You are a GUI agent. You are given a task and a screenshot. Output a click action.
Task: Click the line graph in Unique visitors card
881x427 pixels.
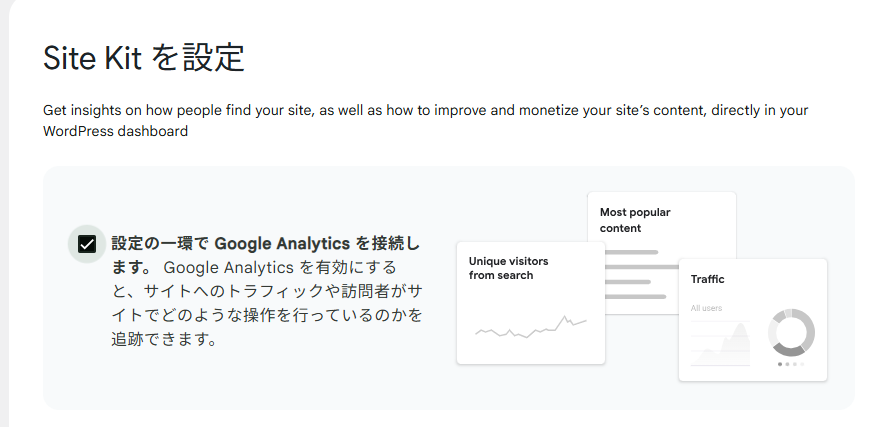point(531,327)
